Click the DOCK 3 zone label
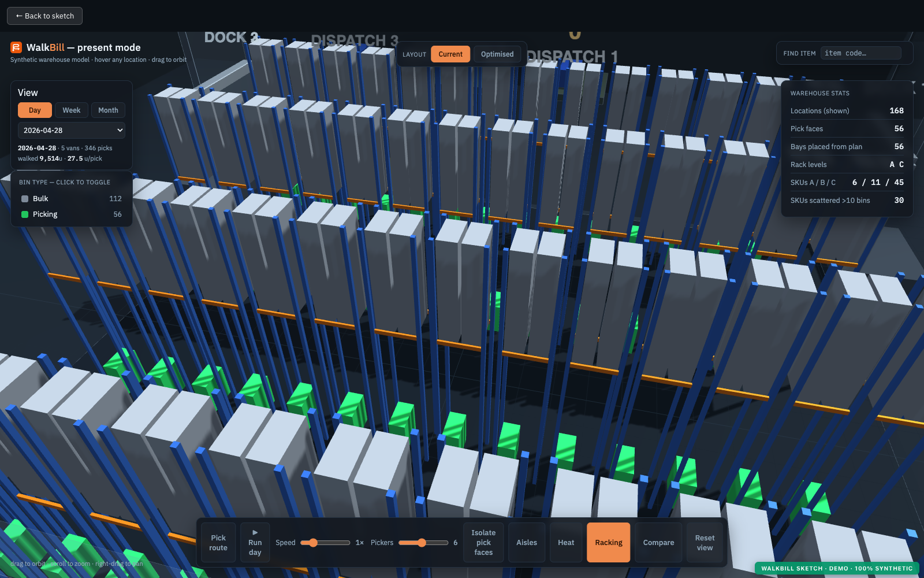Viewport: 924px width, 578px height. [x=232, y=38]
